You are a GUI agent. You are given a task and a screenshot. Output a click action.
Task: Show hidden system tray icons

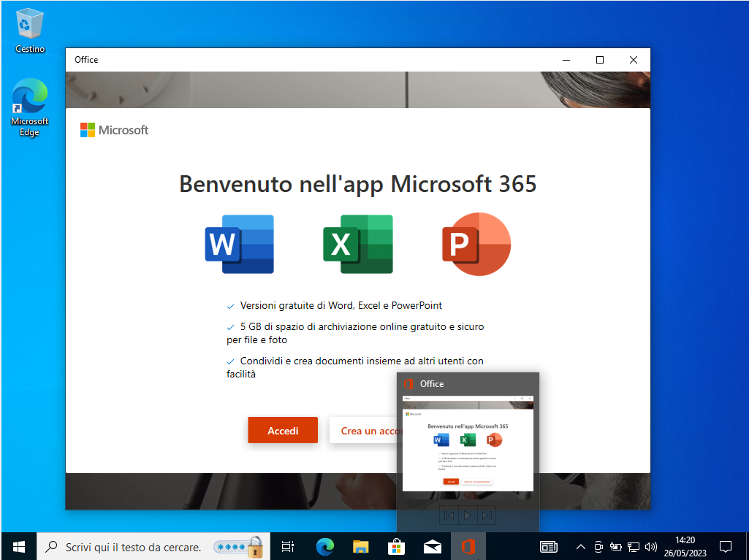pos(580,547)
